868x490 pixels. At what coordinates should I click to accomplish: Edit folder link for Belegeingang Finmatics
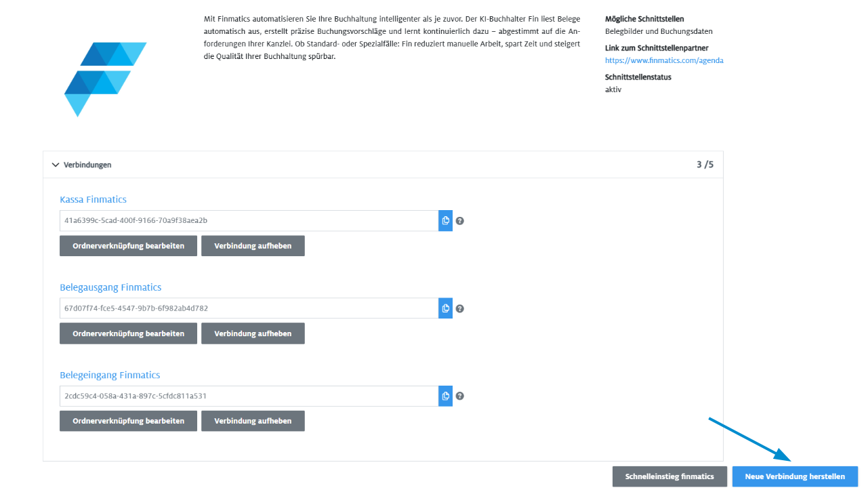click(128, 421)
